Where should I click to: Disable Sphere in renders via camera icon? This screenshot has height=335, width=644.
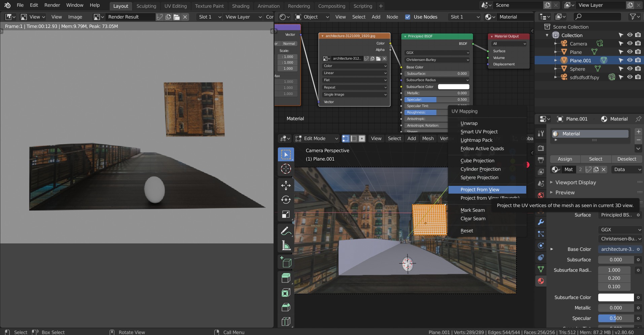pos(638,69)
